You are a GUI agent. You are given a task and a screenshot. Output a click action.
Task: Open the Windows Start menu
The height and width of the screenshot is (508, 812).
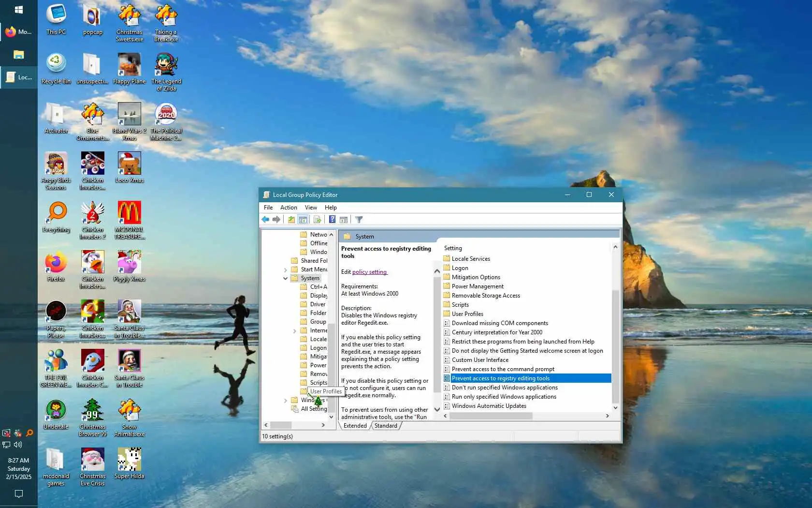tap(19, 10)
